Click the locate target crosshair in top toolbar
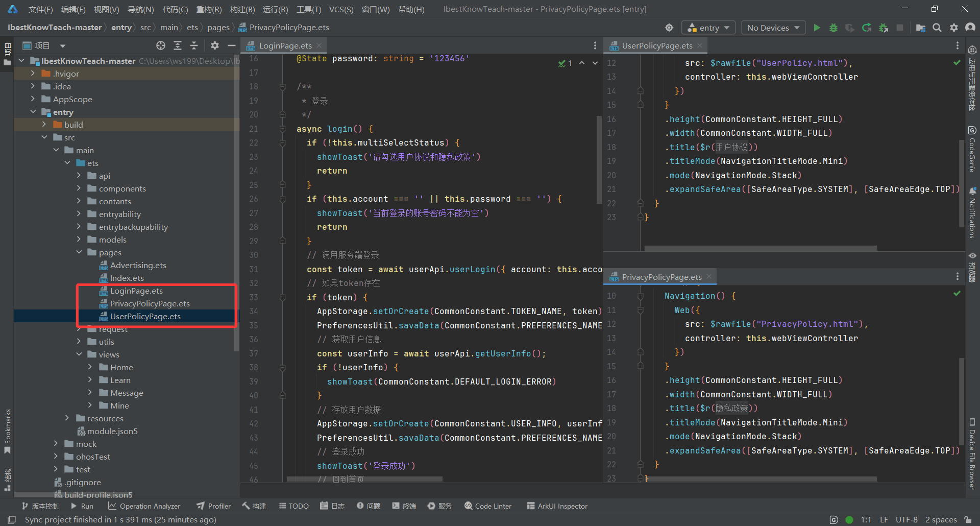The image size is (980, 526). (669, 28)
